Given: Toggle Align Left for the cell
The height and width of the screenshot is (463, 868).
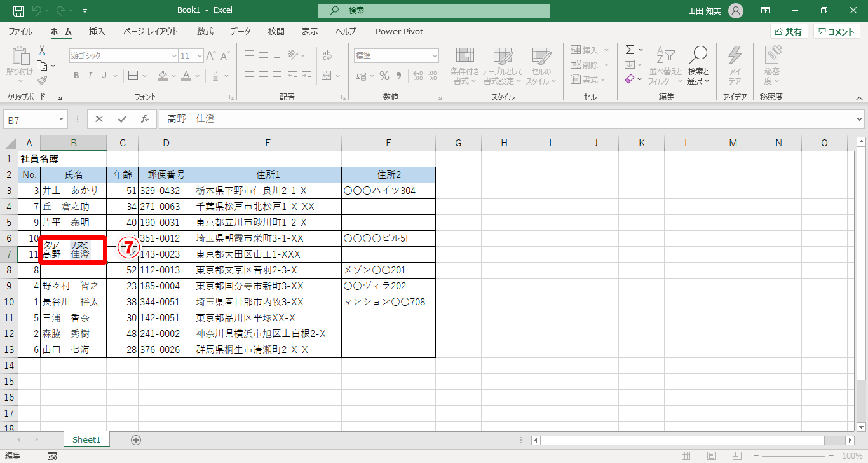Looking at the screenshot, I should [250, 76].
